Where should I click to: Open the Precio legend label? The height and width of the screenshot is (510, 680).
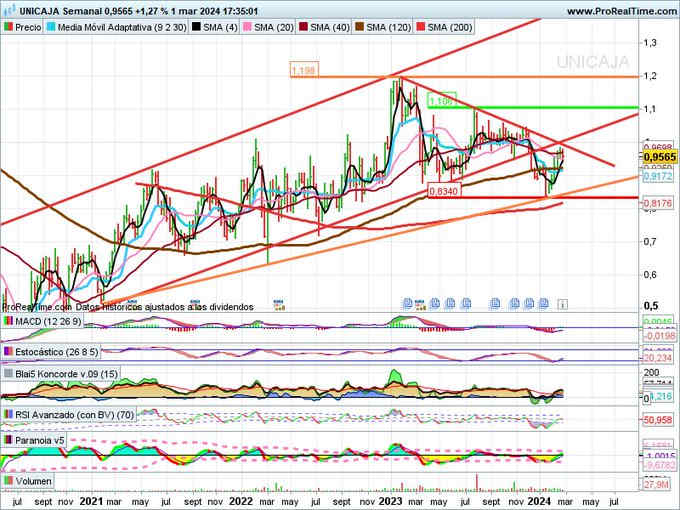click(x=28, y=27)
